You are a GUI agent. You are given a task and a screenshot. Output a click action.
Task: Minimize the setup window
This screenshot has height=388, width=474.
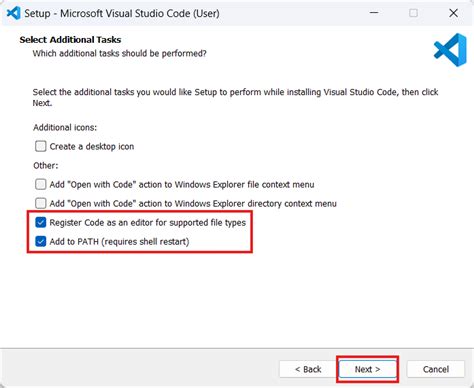[x=374, y=13]
